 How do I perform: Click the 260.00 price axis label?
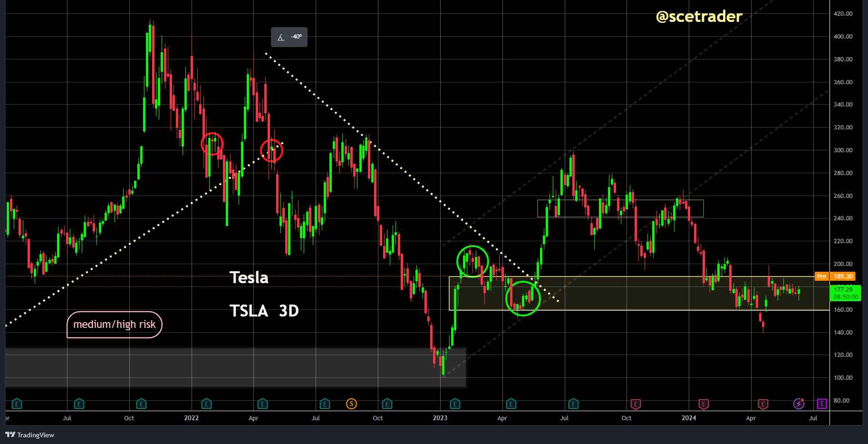(x=843, y=196)
